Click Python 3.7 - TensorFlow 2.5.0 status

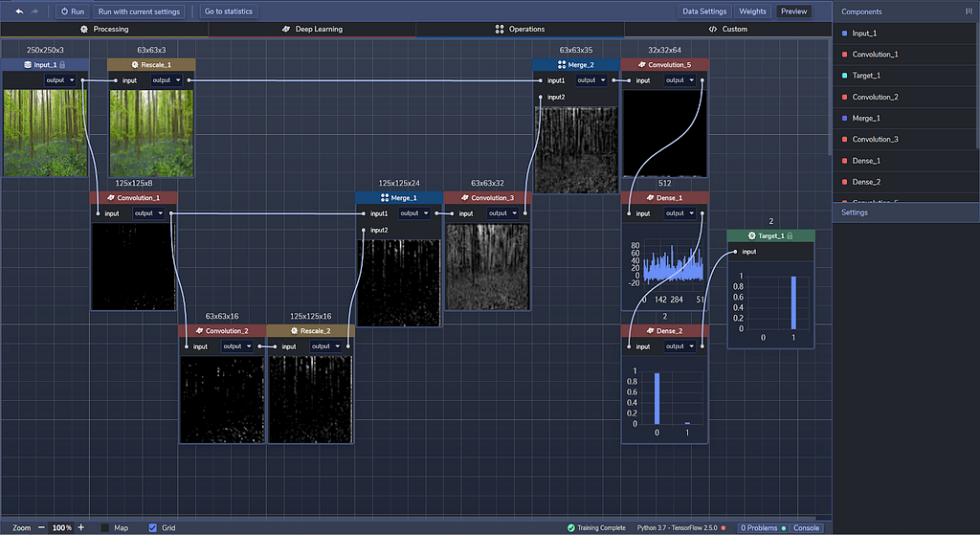pos(677,527)
